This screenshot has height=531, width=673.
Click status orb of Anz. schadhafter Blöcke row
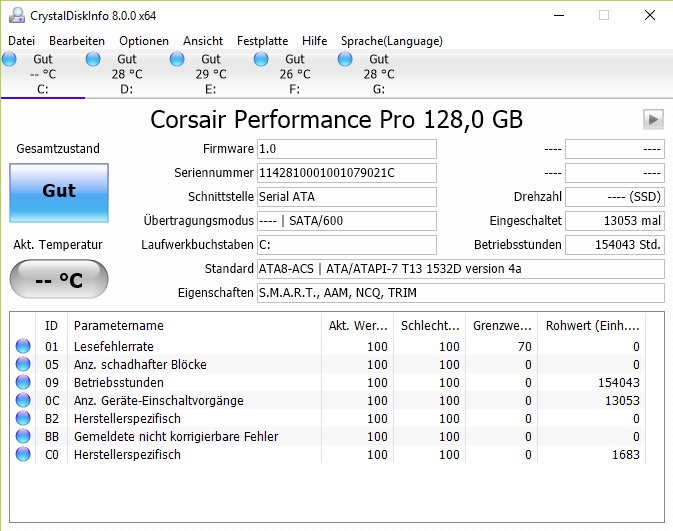click(23, 364)
